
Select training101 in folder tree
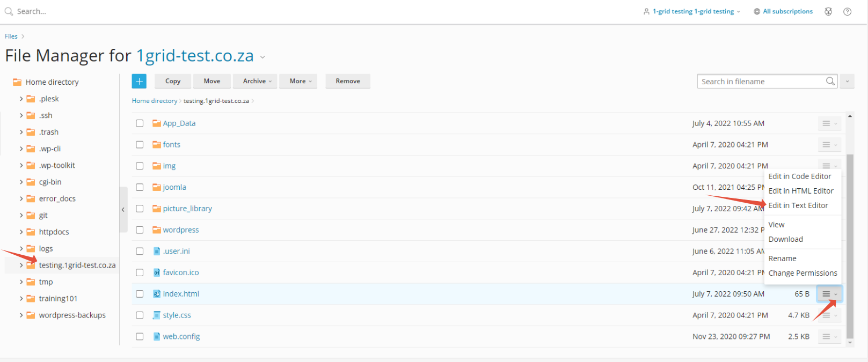pyautogui.click(x=58, y=298)
